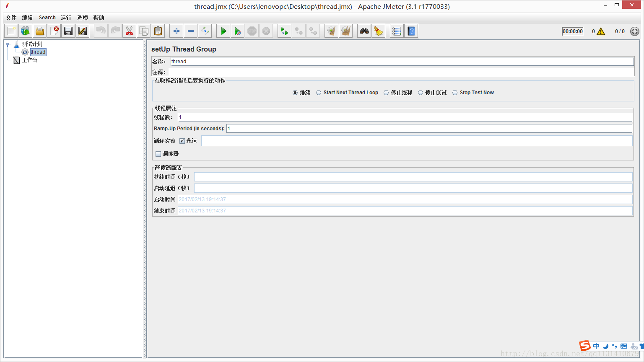The image size is (644, 362).
Task: Click the 注释 comments input field
Action: coord(401,72)
